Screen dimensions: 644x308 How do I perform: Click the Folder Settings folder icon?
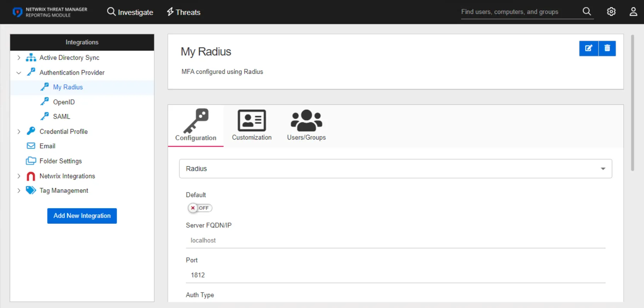(x=31, y=161)
